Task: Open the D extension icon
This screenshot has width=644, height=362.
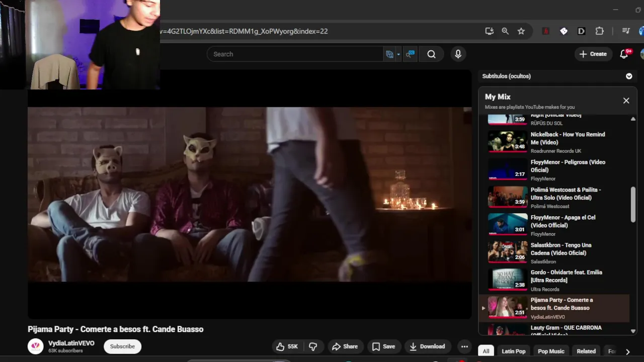Action: [x=582, y=31]
